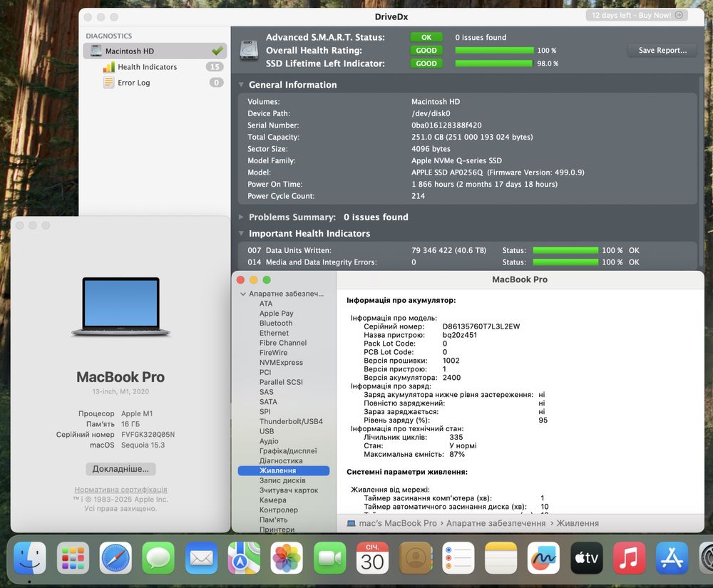Select Живлення hardware item
Viewport: 713px width, 588px height.
point(283,471)
